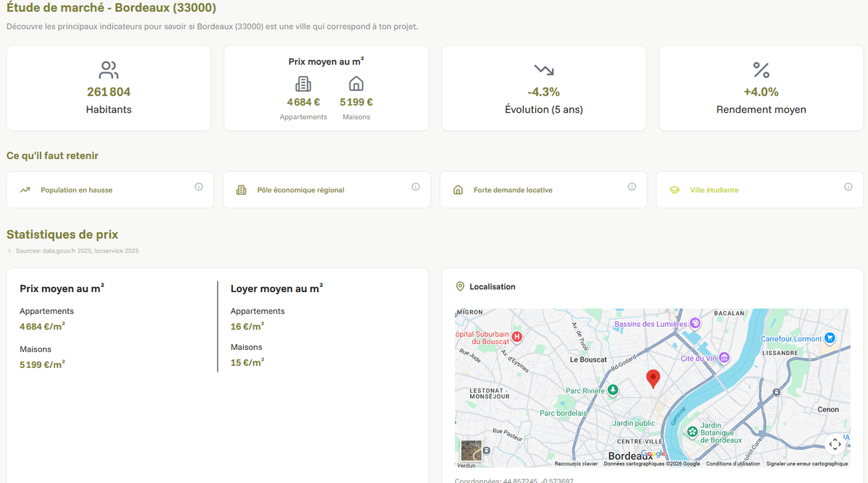
Task: Select Carrefour Lormont shopping marker
Action: 830,338
